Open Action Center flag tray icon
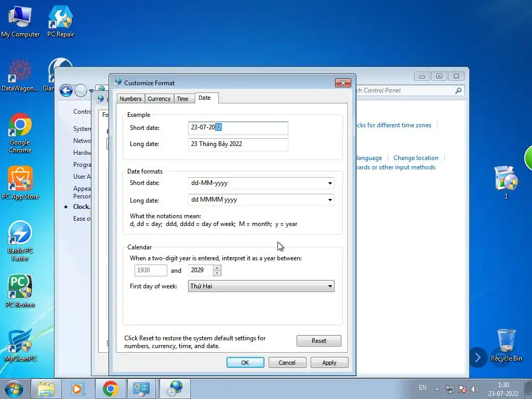Image resolution: width=532 pixels, height=399 pixels. [462, 389]
